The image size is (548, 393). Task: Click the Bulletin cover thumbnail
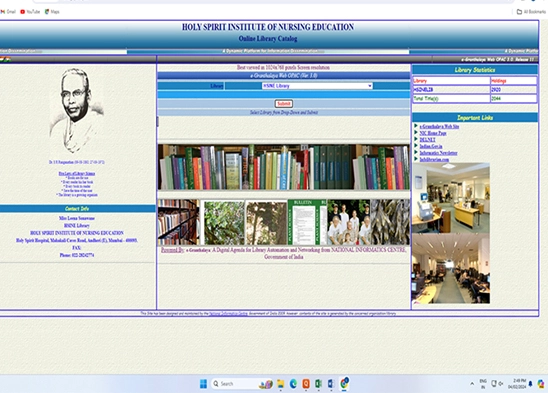click(307, 222)
